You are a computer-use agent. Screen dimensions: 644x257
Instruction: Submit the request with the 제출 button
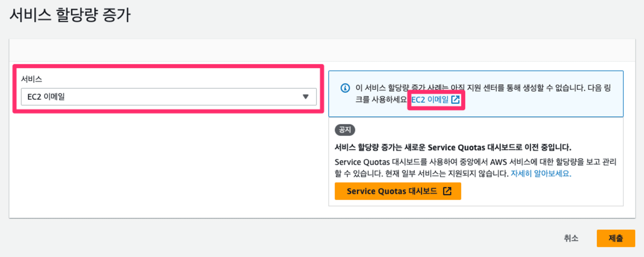pyautogui.click(x=616, y=238)
